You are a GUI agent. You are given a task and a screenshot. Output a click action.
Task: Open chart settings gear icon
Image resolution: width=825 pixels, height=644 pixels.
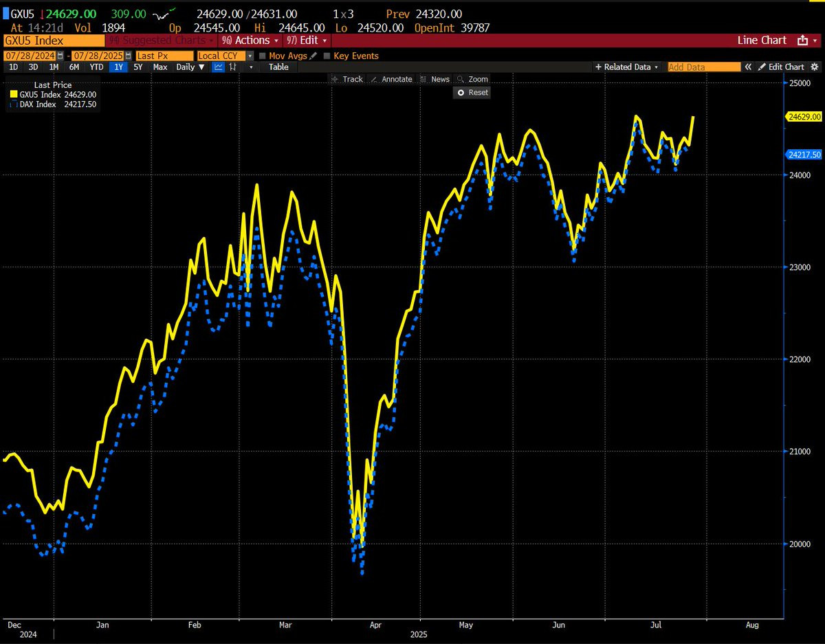click(815, 67)
